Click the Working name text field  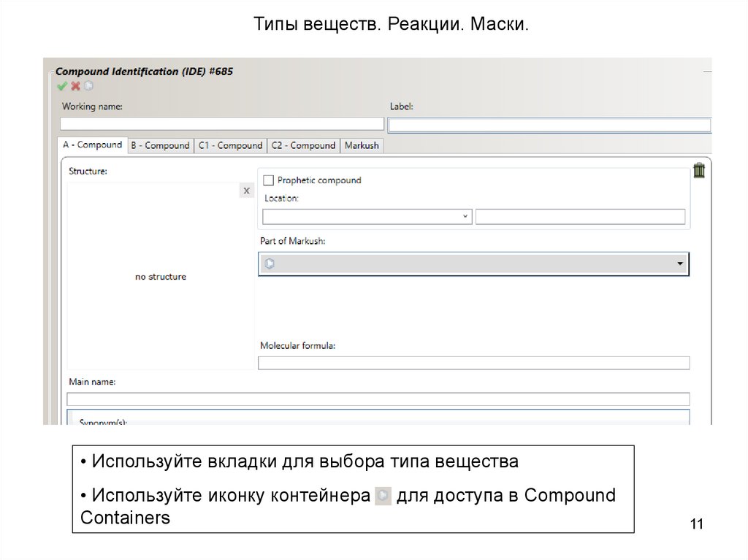point(222,124)
